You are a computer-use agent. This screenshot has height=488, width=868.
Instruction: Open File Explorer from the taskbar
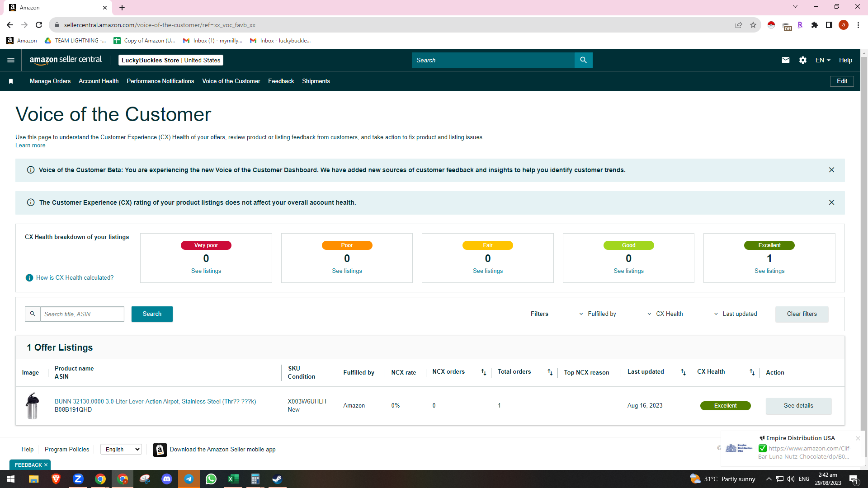33,479
